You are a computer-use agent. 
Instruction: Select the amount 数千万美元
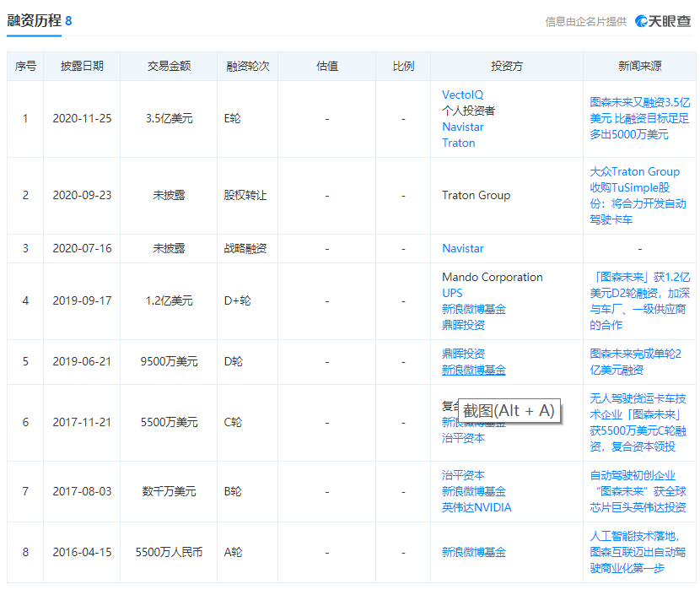click(170, 491)
